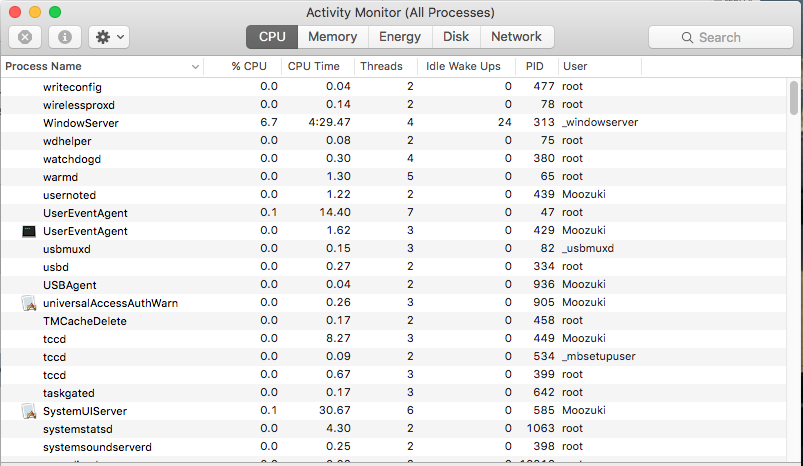Select the CPU tab
The width and height of the screenshot is (803, 466).
(x=272, y=37)
